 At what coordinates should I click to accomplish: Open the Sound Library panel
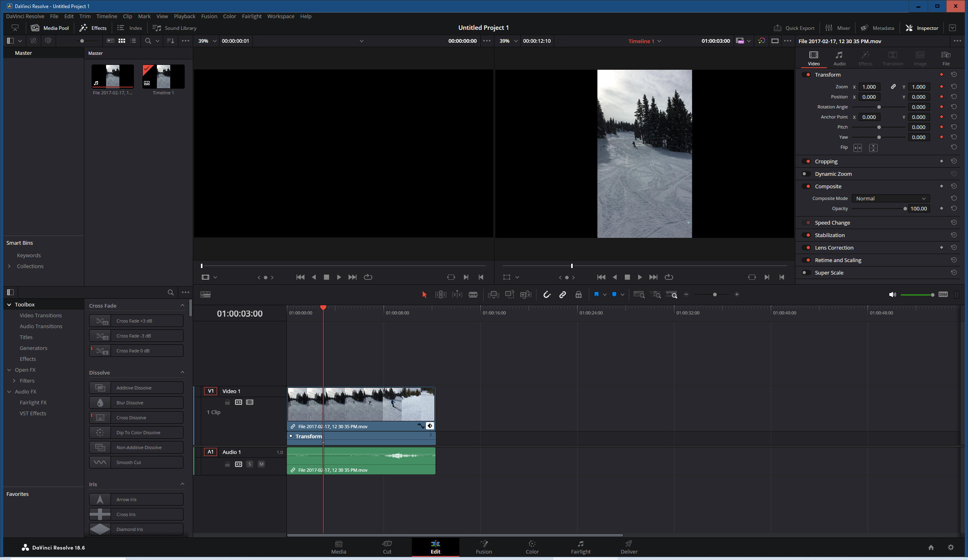click(x=174, y=28)
